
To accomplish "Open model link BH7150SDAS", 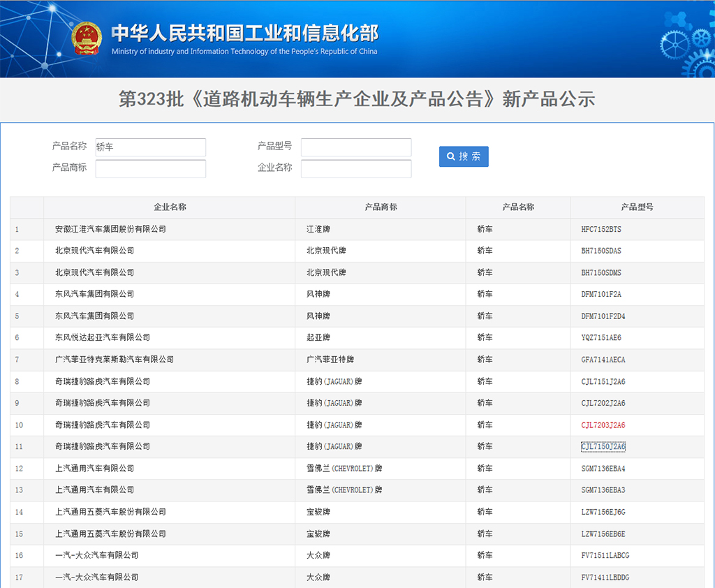I will click(601, 251).
